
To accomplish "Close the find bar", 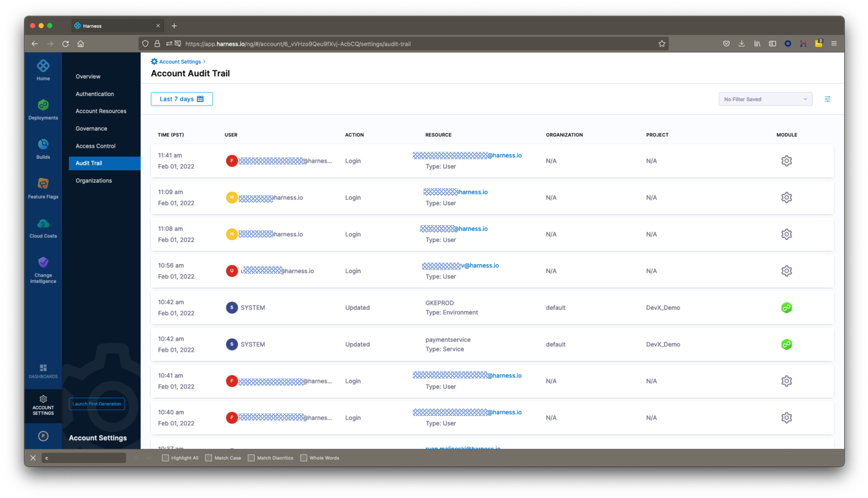I will 33,458.
